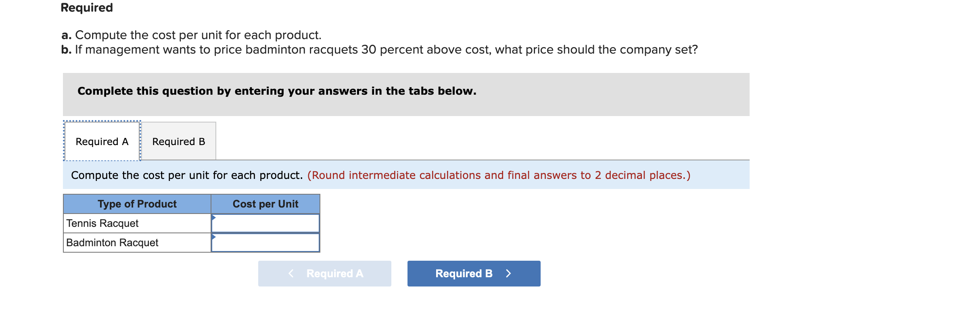Click requirement a text line
The height and width of the screenshot is (328, 980).
point(191,35)
